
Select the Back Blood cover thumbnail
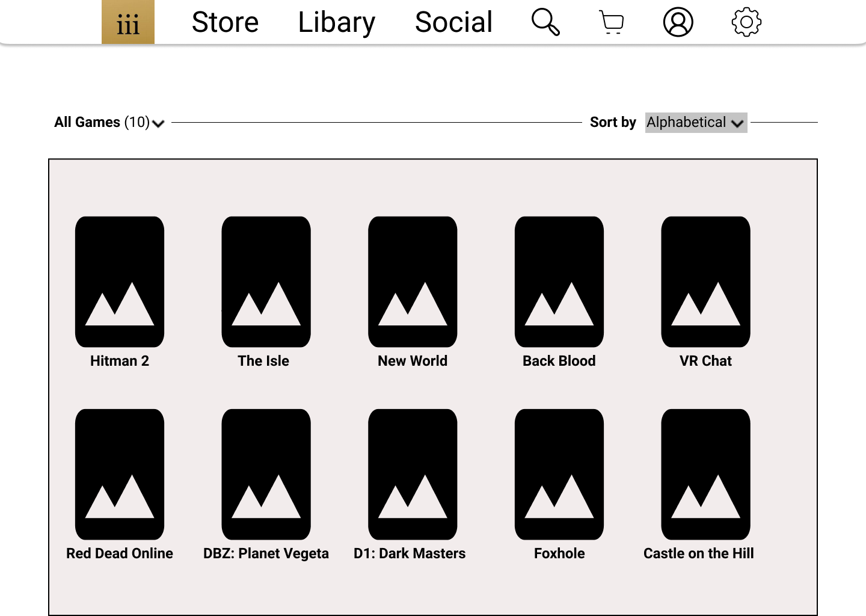coord(559,282)
